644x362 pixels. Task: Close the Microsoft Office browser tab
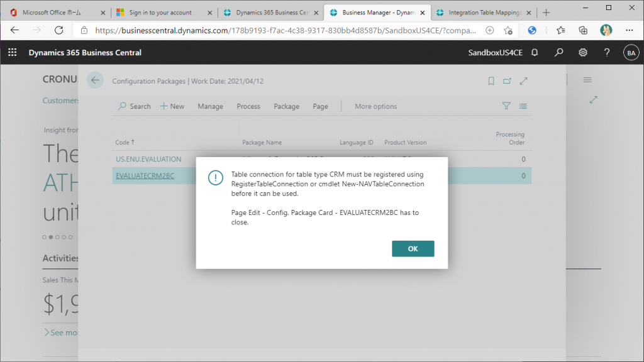pyautogui.click(x=103, y=13)
